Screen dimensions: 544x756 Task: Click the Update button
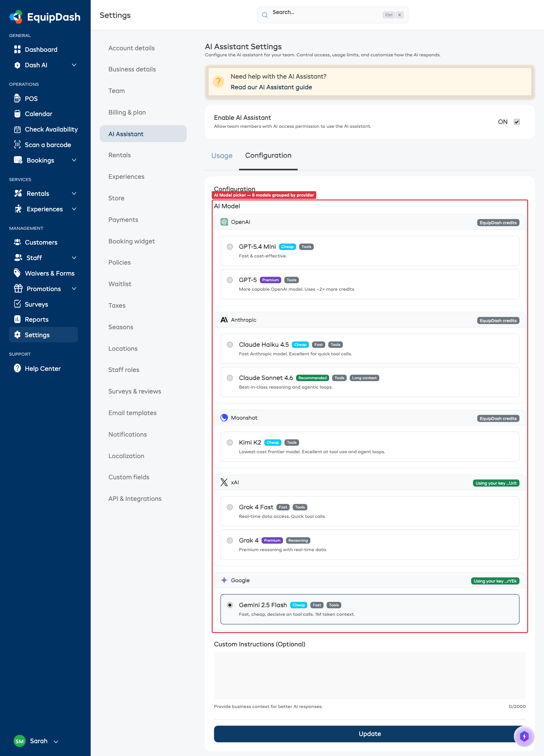370,734
